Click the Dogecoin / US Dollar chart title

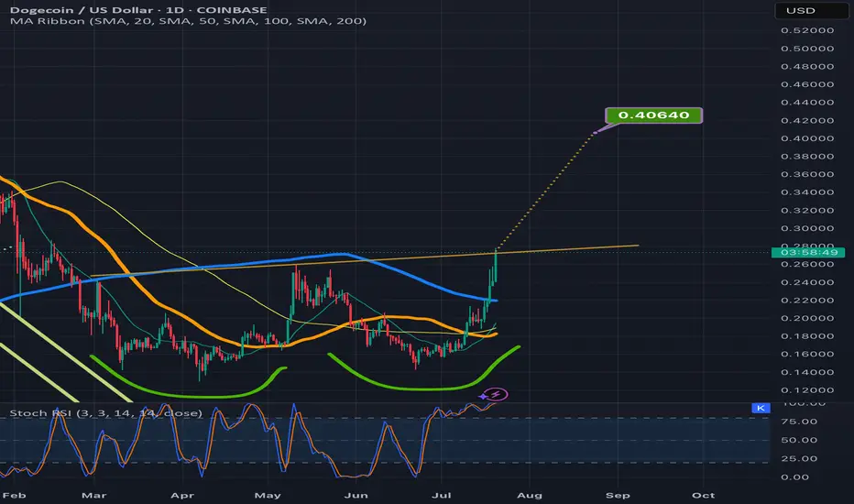pyautogui.click(x=138, y=10)
